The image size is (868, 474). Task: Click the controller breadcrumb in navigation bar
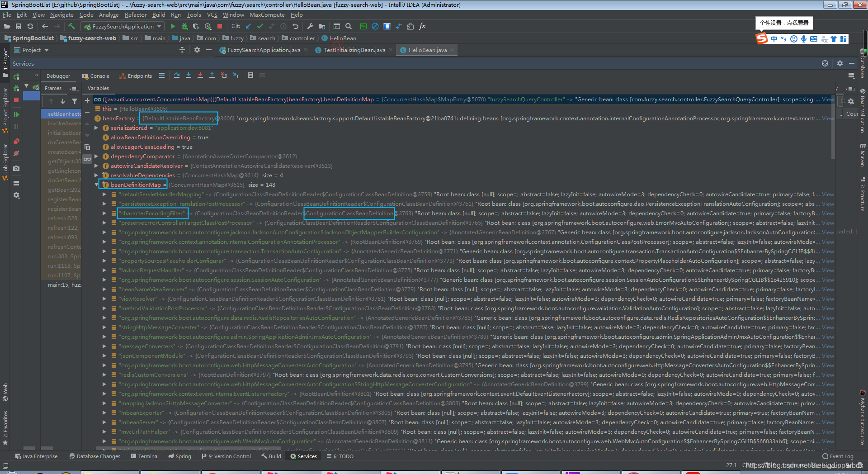[298, 38]
